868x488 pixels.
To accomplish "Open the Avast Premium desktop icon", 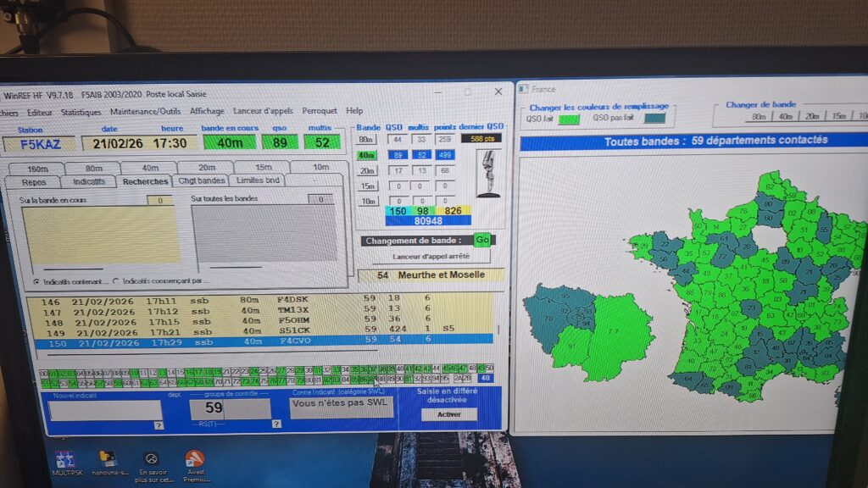I will point(195,460).
